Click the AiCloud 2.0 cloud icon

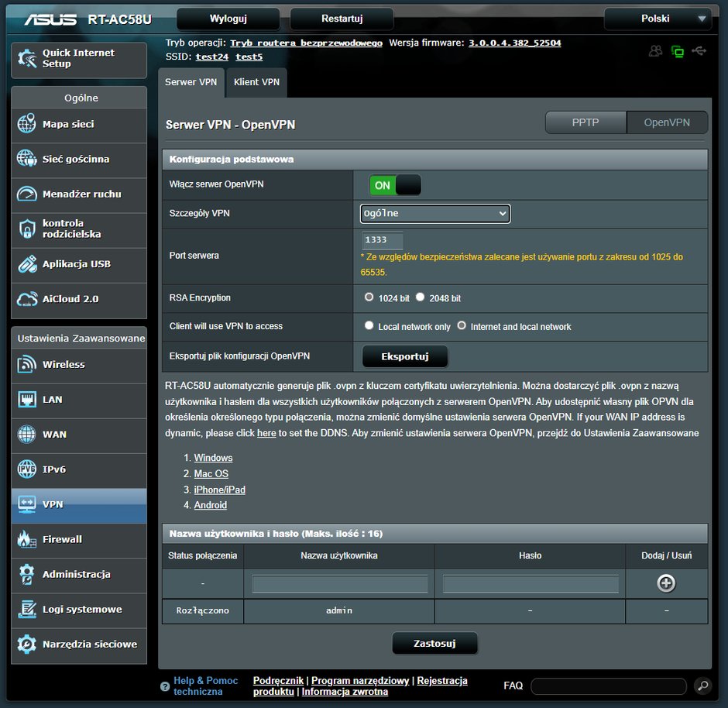26,299
